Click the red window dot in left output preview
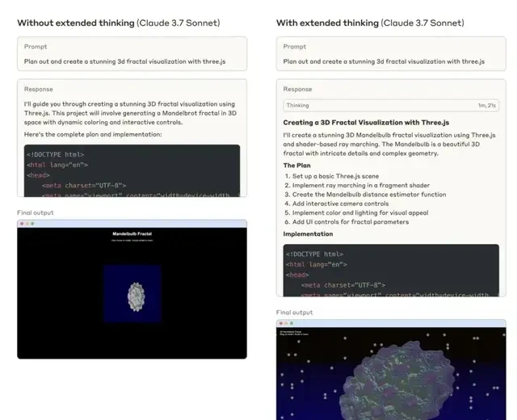517x420 pixels. (22, 224)
